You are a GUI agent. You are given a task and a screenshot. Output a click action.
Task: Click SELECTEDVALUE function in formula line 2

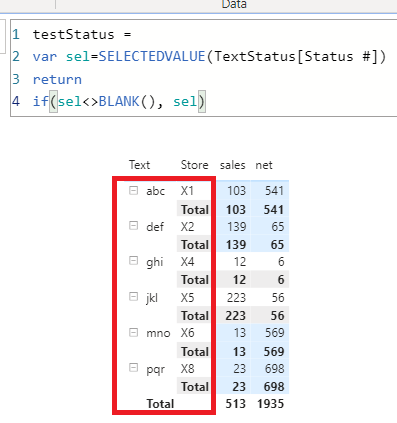(x=152, y=56)
